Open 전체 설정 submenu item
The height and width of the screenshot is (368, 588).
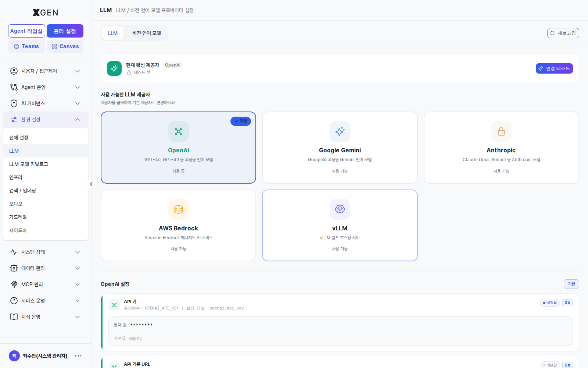[x=46, y=138]
